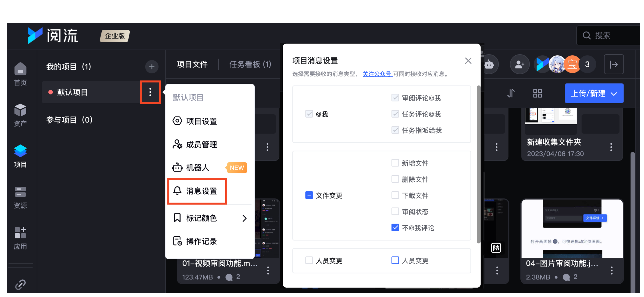Open 项目设置 from the menu

click(x=210, y=121)
